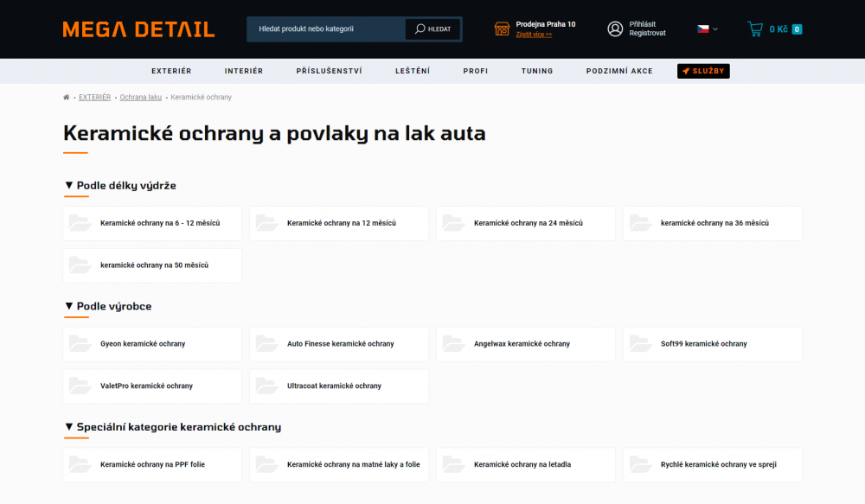Open the TUNING menu
865x504 pixels.
537,71
